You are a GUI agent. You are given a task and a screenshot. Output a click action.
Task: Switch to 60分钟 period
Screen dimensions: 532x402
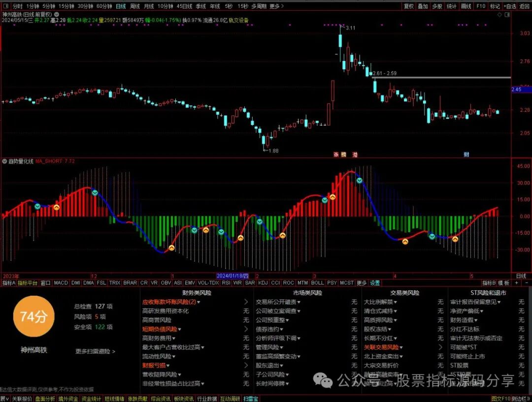[104, 6]
